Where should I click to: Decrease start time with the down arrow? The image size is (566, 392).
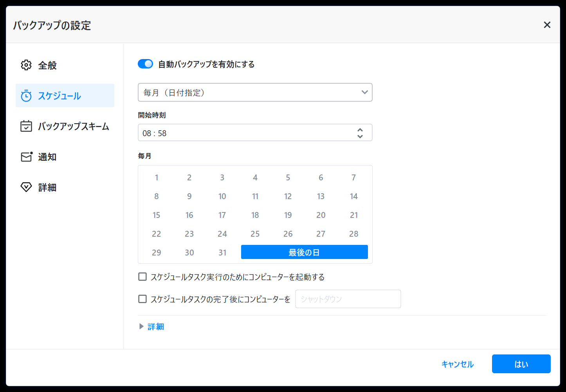(360, 136)
